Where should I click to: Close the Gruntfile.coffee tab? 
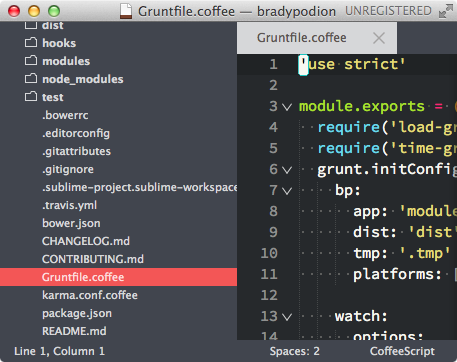tap(379, 38)
